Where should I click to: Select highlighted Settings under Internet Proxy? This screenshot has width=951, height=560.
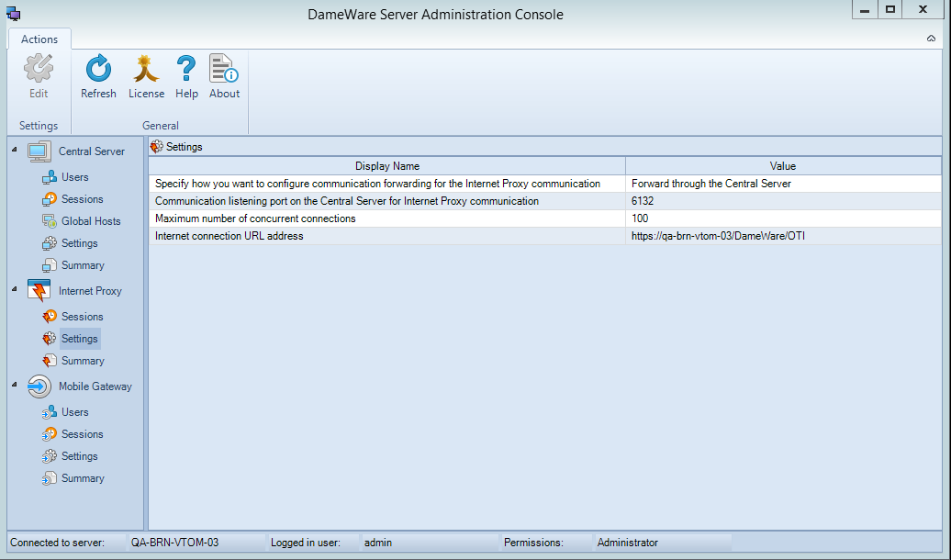(x=80, y=339)
